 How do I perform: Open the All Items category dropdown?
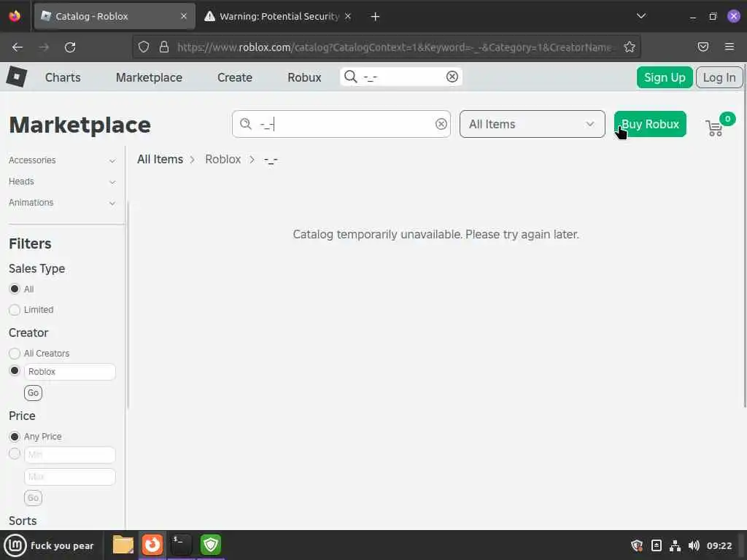[532, 124]
